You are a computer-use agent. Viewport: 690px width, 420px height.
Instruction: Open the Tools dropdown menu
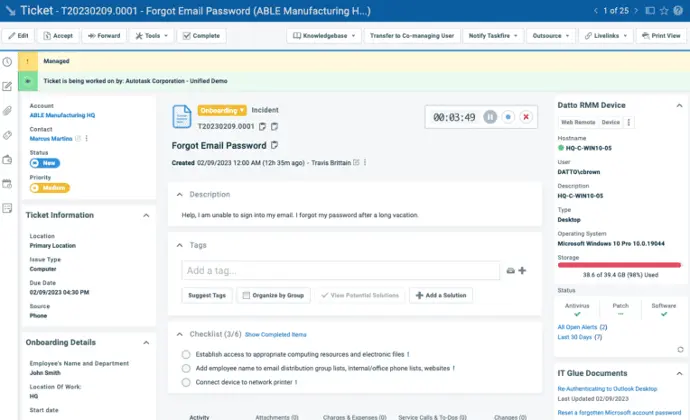click(152, 36)
